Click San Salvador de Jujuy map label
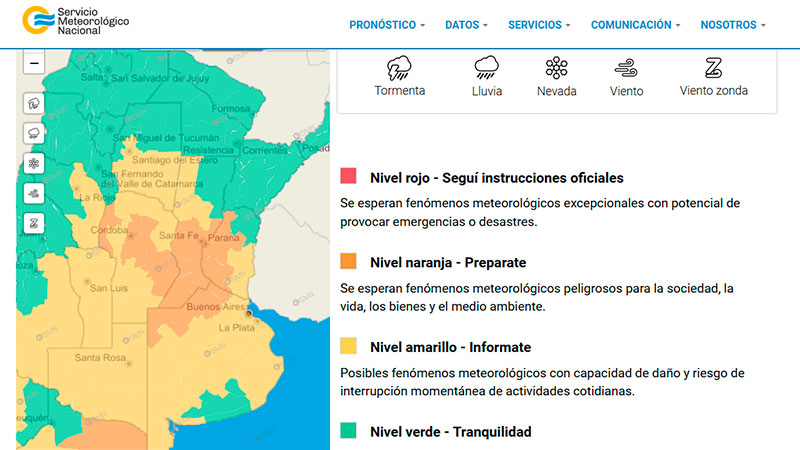This screenshot has height=450, width=800. coord(160,79)
